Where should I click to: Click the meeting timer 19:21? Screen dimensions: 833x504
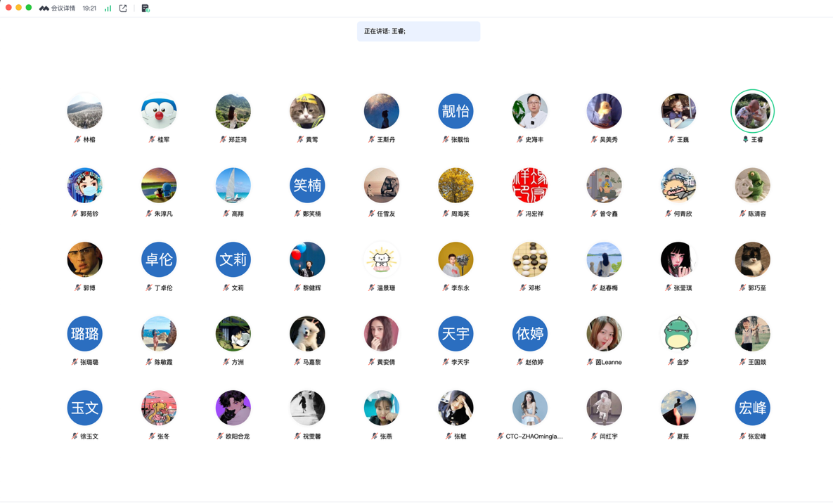89,8
